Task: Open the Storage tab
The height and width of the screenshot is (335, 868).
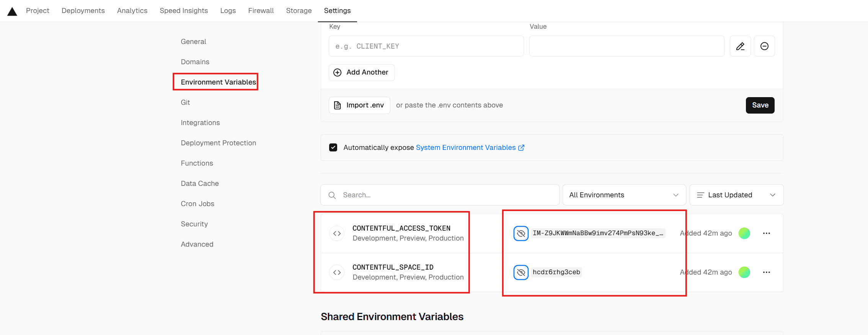Action: tap(299, 11)
